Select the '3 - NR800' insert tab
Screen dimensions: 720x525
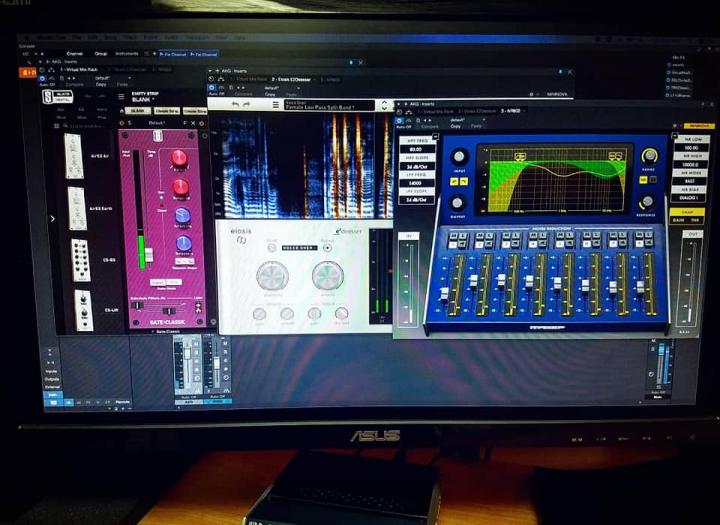tap(510, 111)
